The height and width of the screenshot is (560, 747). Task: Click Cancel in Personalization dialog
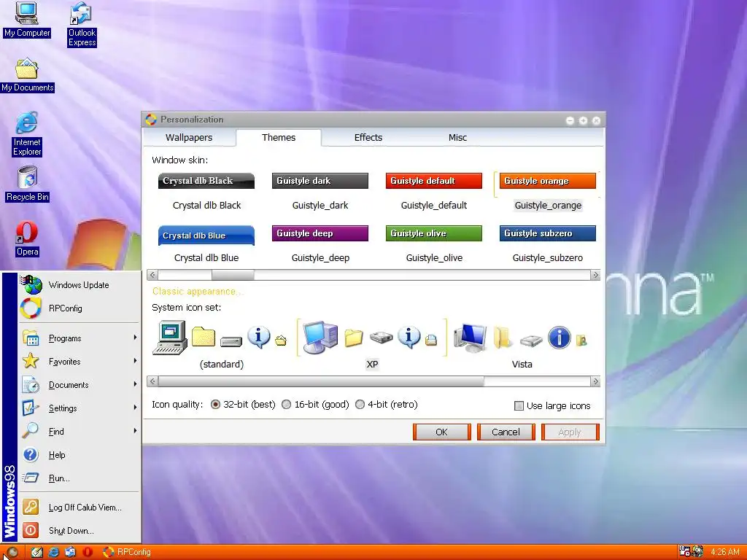coord(506,432)
